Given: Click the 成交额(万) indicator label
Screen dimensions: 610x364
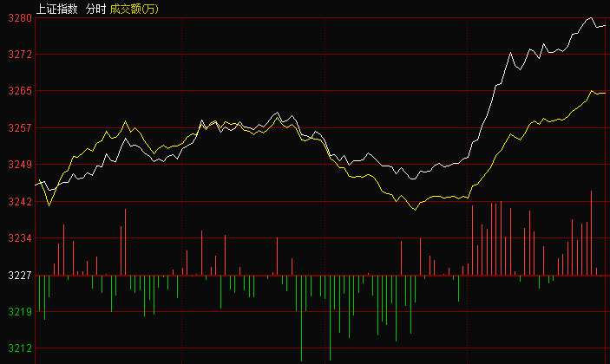Looking at the screenshot, I should (134, 9).
